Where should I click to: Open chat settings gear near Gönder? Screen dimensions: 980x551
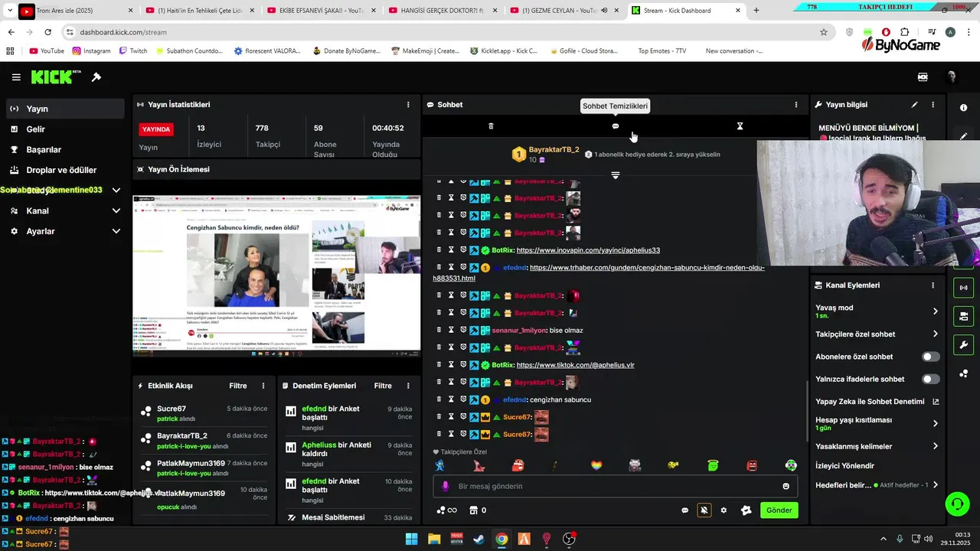click(x=724, y=510)
